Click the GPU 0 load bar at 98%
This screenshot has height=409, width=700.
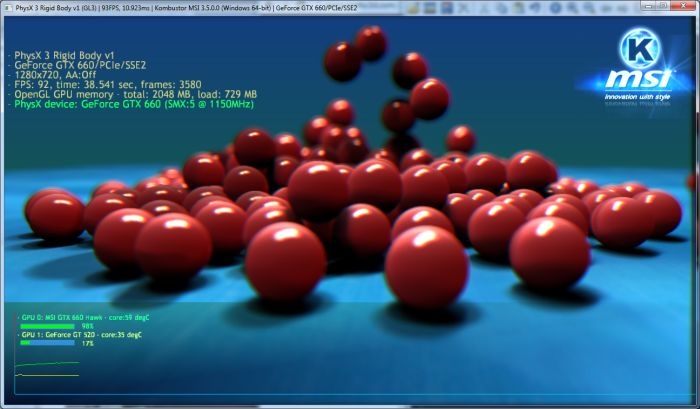coord(47,326)
